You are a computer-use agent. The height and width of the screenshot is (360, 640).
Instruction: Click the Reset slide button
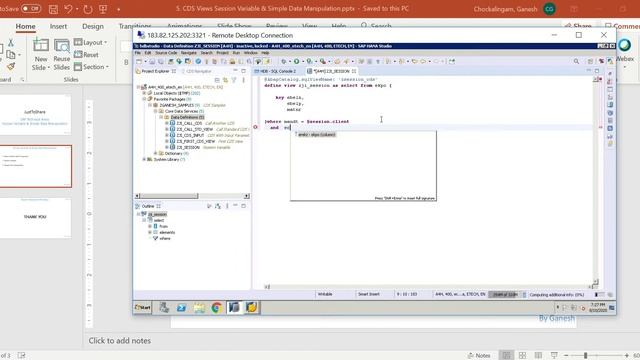pos(87,54)
